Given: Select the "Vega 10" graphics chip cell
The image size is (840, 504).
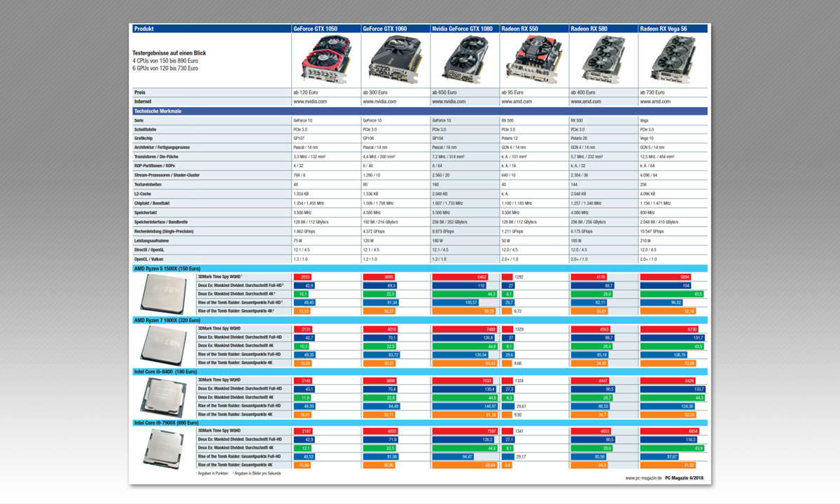Looking at the screenshot, I should [x=673, y=139].
